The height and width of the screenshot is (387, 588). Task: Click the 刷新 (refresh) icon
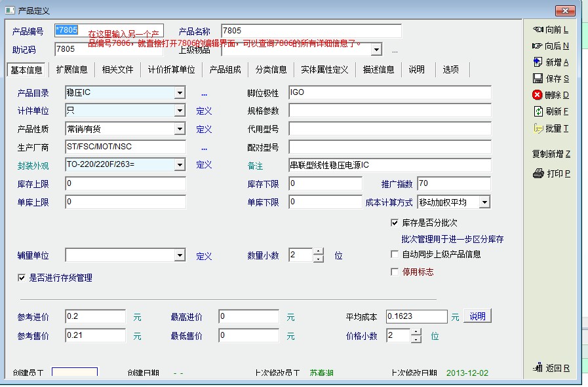[538, 111]
